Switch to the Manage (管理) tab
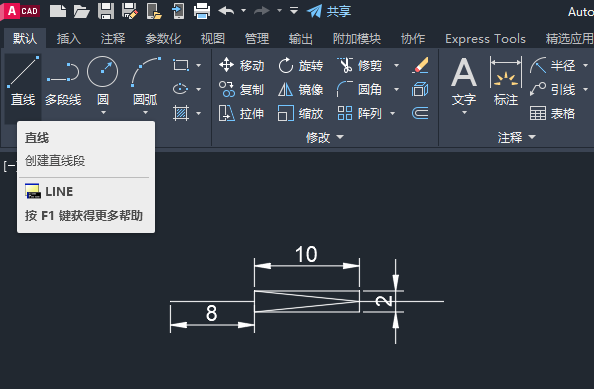The image size is (594, 389). click(257, 39)
